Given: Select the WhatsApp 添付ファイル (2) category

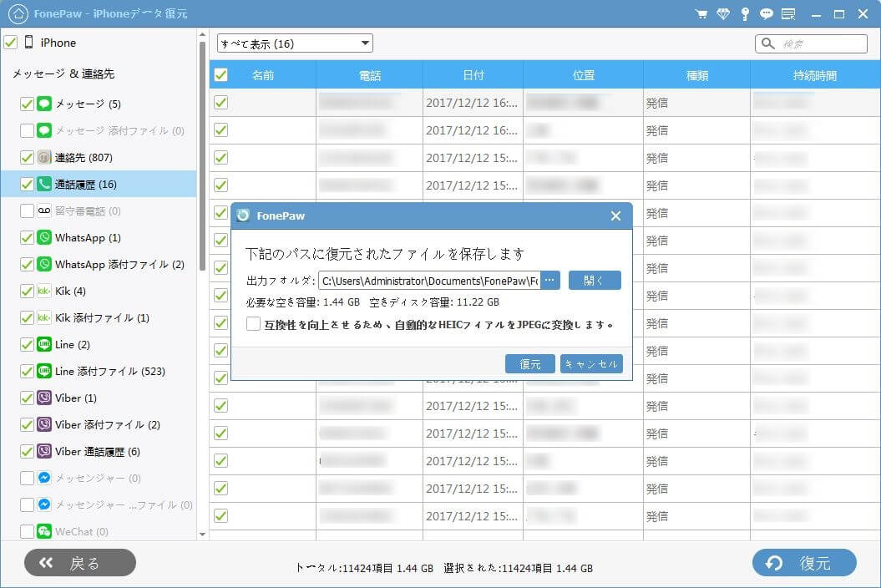Looking at the screenshot, I should tap(119, 264).
